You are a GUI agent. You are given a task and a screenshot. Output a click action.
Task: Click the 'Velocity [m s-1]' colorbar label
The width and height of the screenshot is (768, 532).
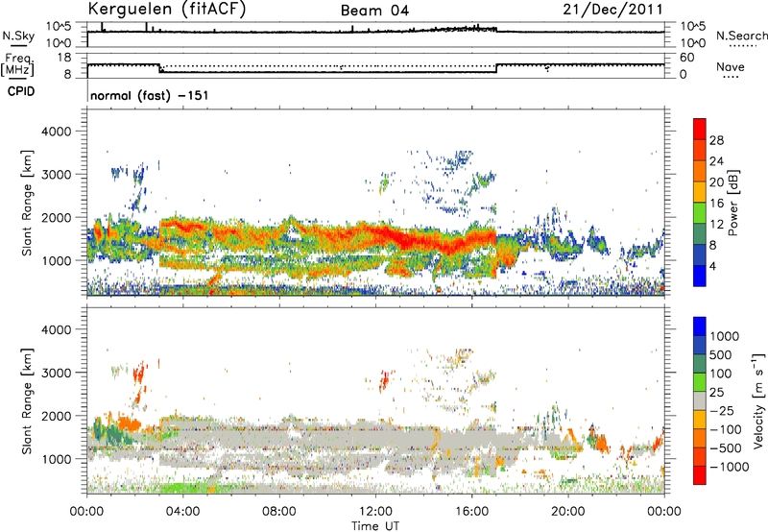758,400
